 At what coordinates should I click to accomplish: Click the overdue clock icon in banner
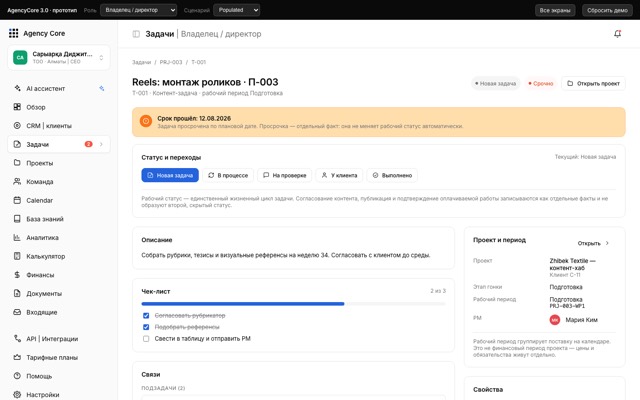(146, 121)
